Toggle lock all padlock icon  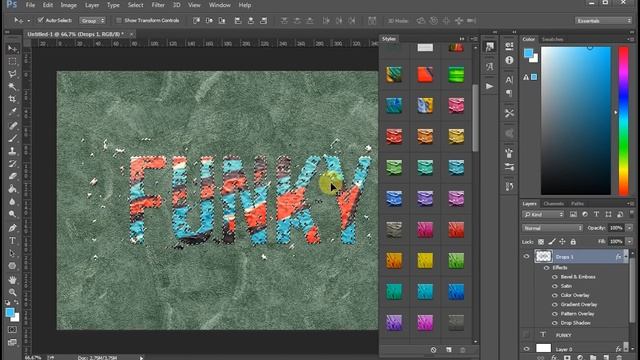(x=573, y=242)
